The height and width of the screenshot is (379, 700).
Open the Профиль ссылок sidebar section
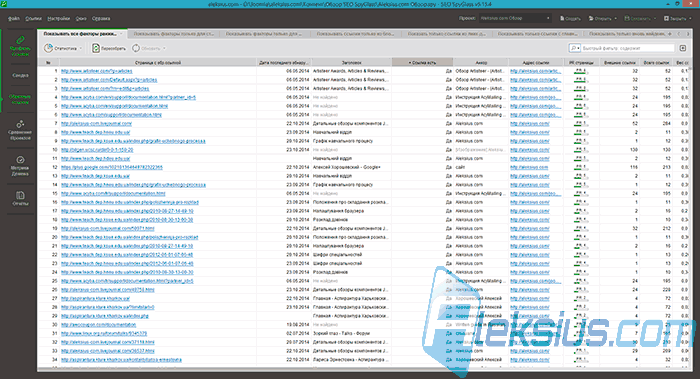(20, 46)
